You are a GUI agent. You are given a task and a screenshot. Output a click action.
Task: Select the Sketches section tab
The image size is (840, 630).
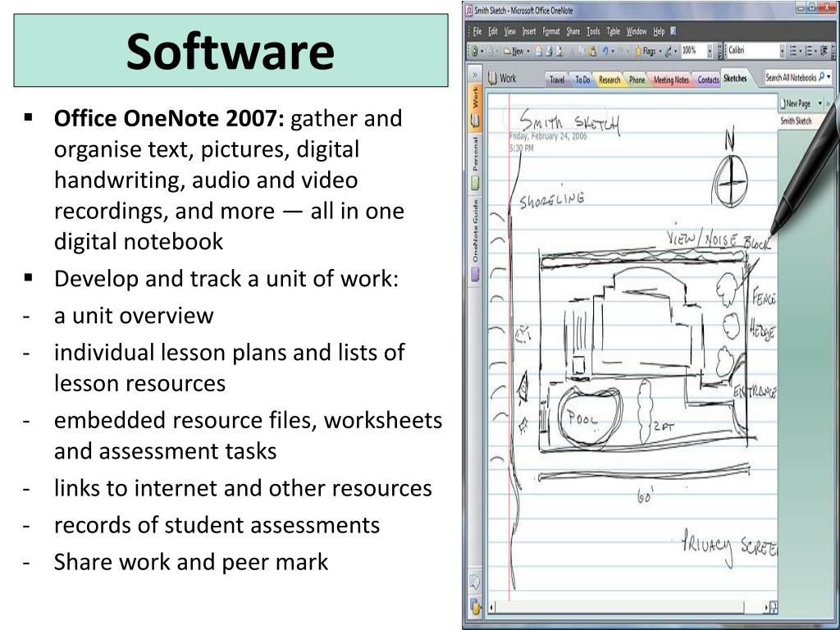[735, 78]
